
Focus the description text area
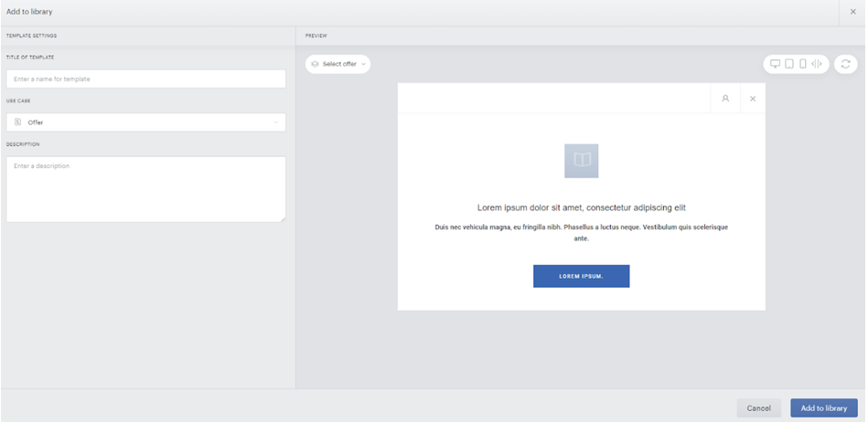coord(146,189)
